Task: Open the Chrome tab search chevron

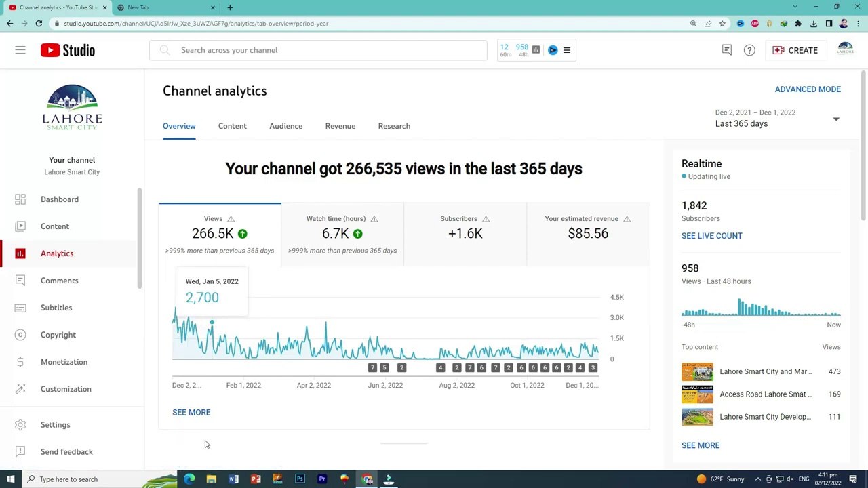Action: (795, 7)
